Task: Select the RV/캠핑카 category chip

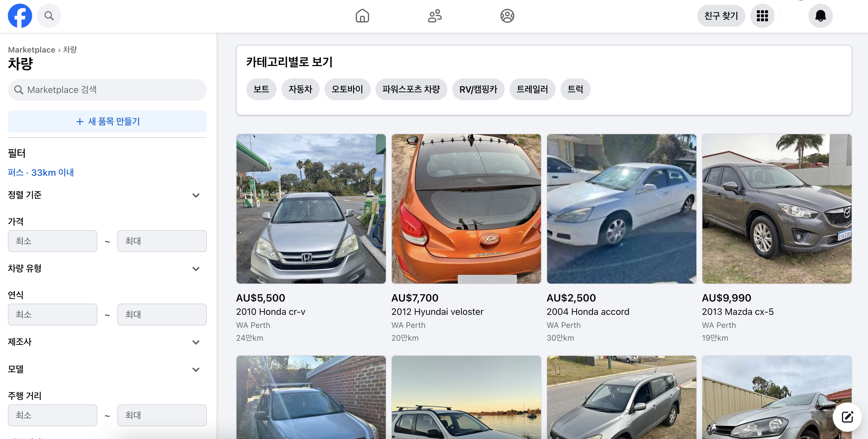Action: click(x=478, y=89)
